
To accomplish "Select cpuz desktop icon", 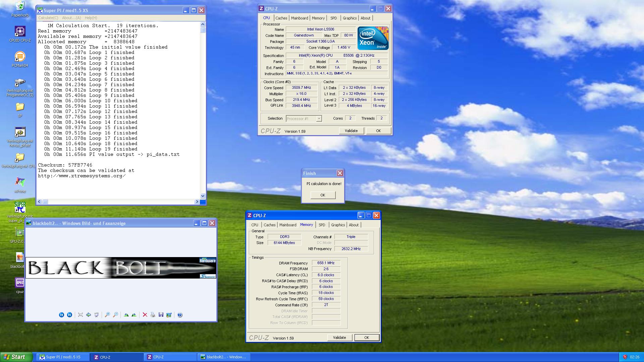I will [20, 286].
